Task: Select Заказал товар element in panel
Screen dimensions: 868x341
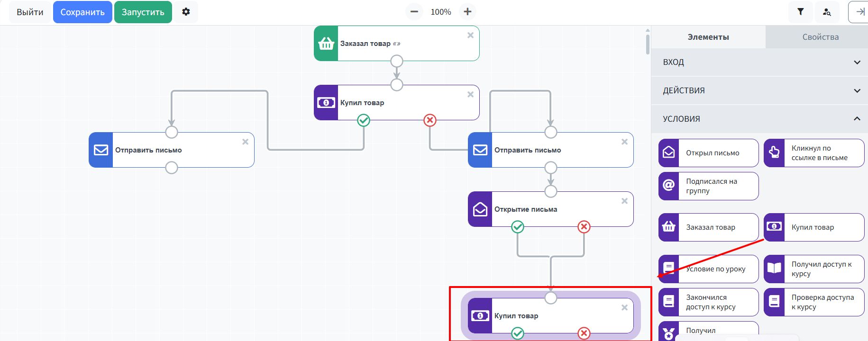Action: pyautogui.click(x=708, y=227)
